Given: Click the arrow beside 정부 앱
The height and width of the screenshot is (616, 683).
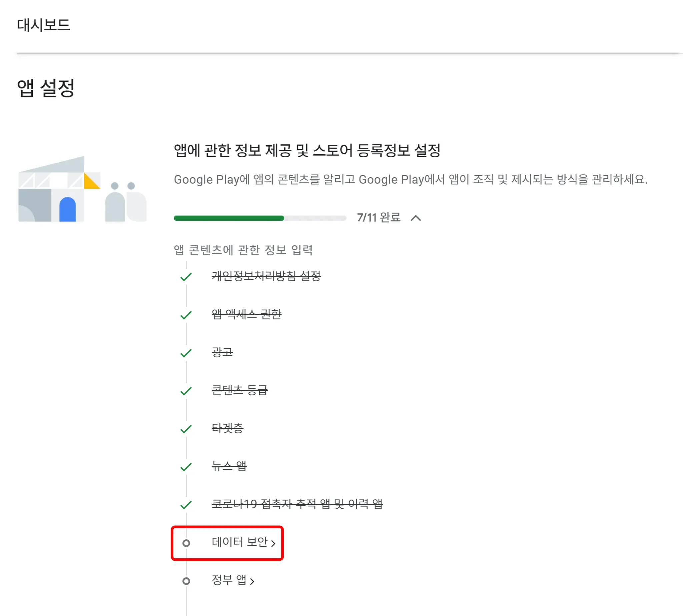Looking at the screenshot, I should pyautogui.click(x=252, y=581).
